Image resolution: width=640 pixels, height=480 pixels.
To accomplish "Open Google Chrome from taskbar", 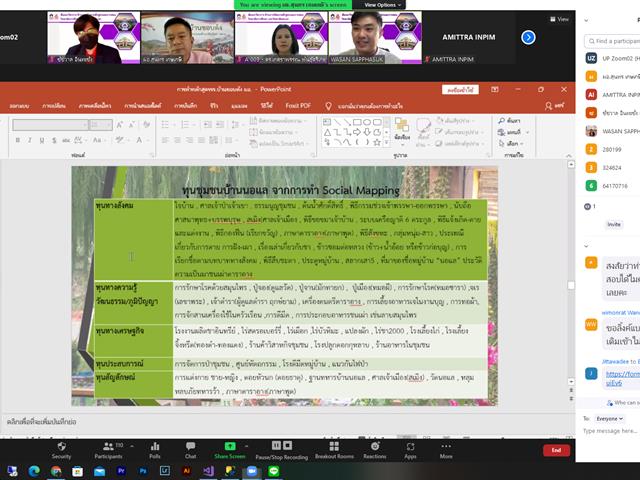I will coord(56,471).
